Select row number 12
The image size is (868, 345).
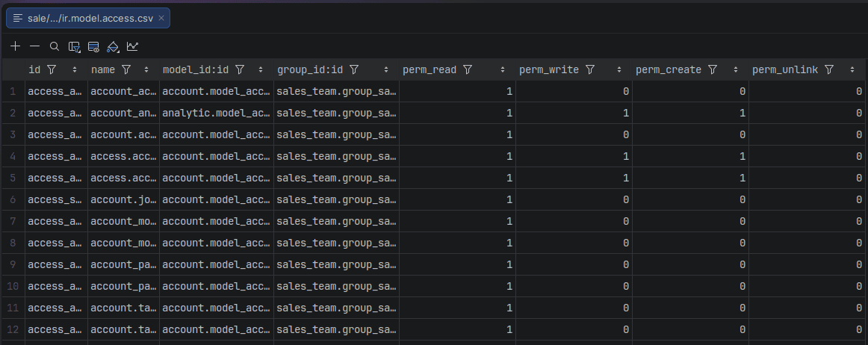tap(13, 329)
